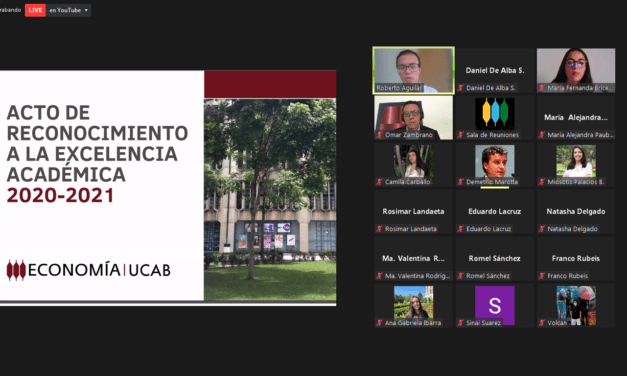Click muted mic icon for Rosimar Landaeta
Image resolution: width=627 pixels, height=376 pixels.
[380, 229]
